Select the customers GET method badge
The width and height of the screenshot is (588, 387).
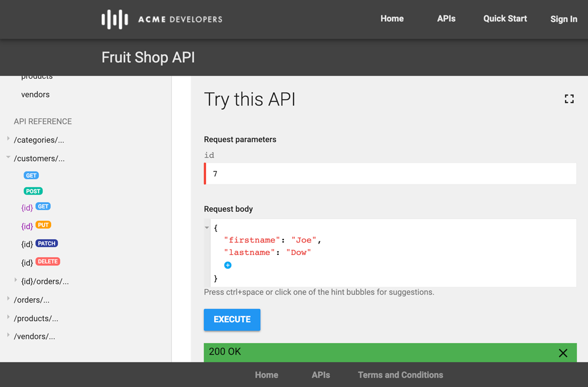(31, 175)
